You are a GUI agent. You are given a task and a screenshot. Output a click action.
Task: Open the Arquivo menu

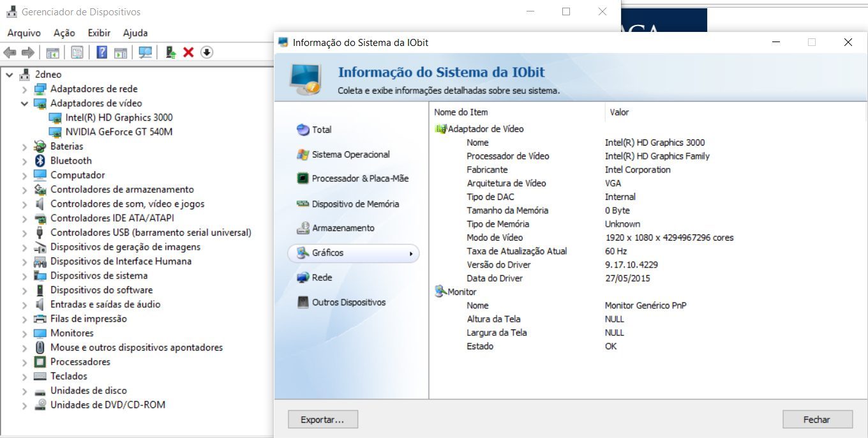24,33
